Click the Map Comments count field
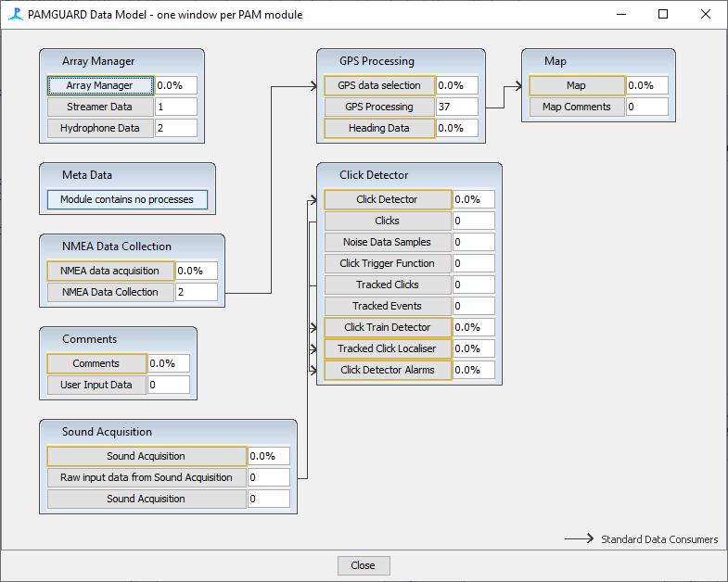 (x=647, y=107)
